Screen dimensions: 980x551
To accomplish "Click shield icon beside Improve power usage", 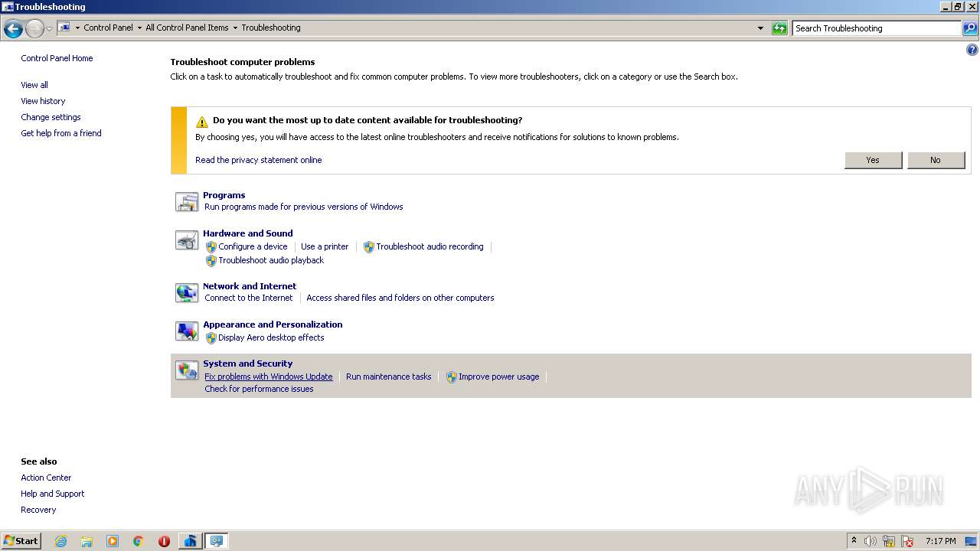I will (452, 377).
